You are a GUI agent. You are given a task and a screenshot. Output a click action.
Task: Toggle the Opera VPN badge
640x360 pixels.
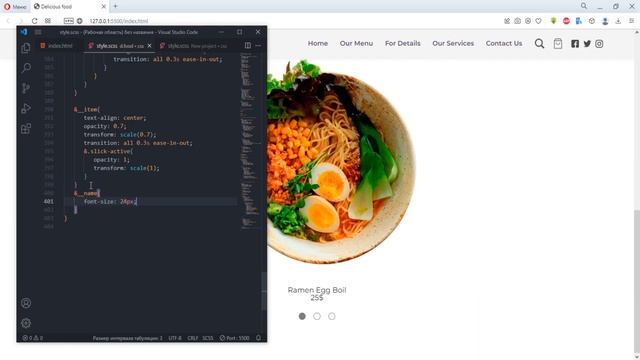point(69,21)
